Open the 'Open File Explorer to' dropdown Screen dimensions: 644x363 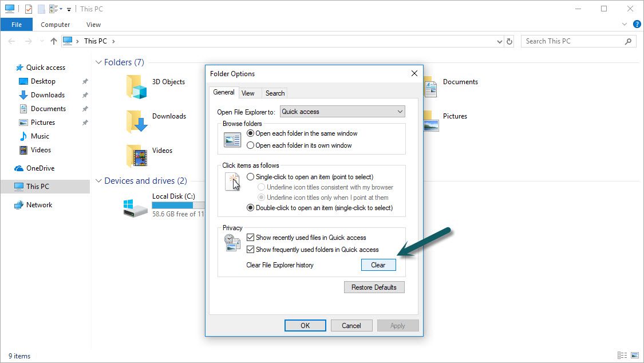coord(342,112)
